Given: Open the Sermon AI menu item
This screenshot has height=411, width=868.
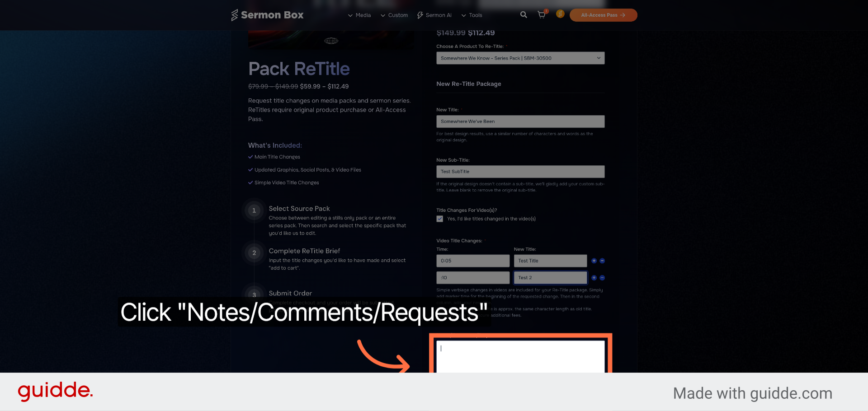Looking at the screenshot, I should point(434,15).
